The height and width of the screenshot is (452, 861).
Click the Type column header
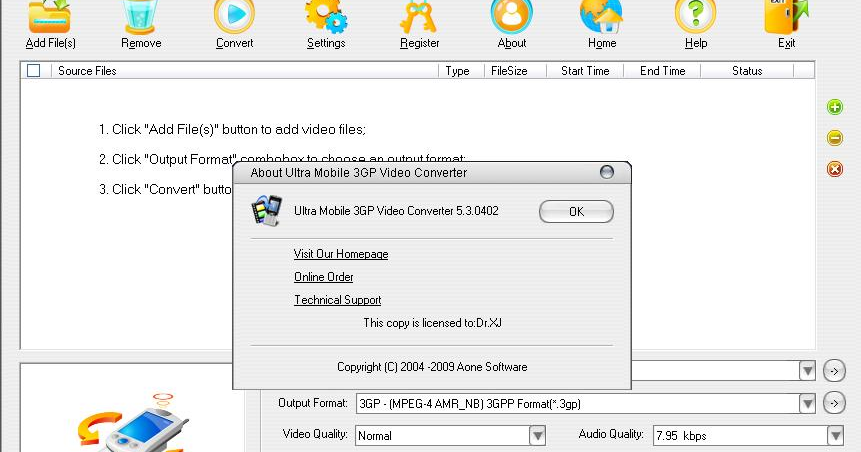click(x=461, y=71)
